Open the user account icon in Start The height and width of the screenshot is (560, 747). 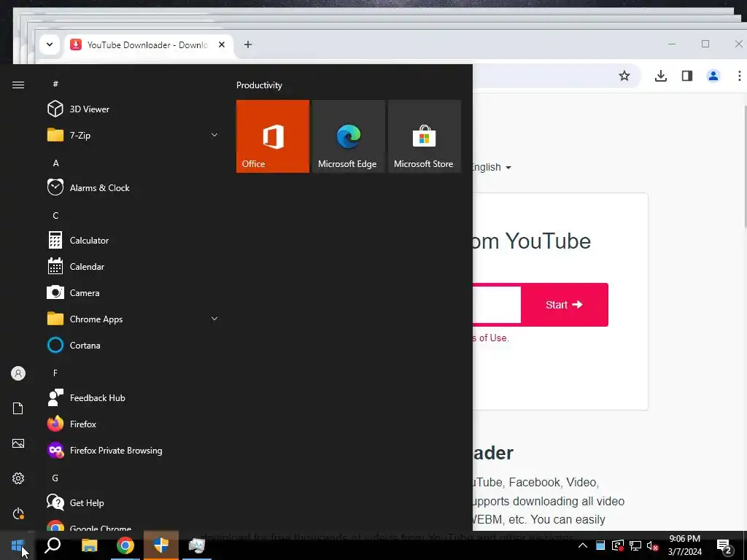[x=18, y=373]
